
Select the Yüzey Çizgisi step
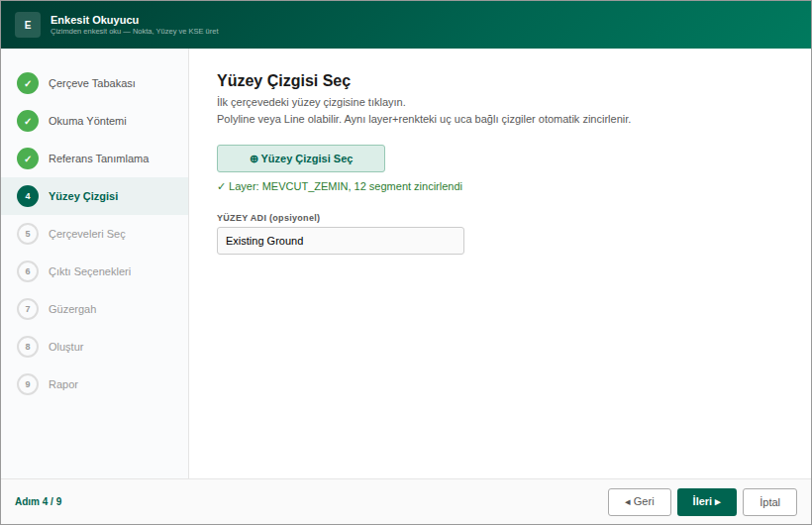[x=95, y=196]
